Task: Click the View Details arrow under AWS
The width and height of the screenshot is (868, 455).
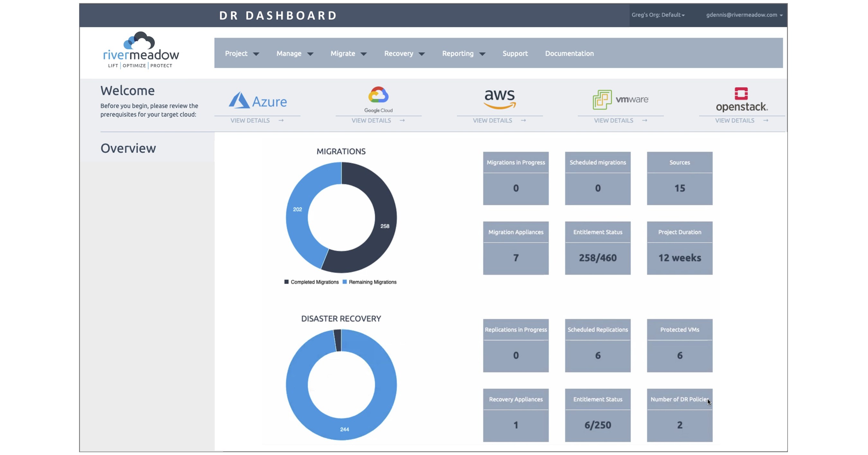Action: click(523, 120)
